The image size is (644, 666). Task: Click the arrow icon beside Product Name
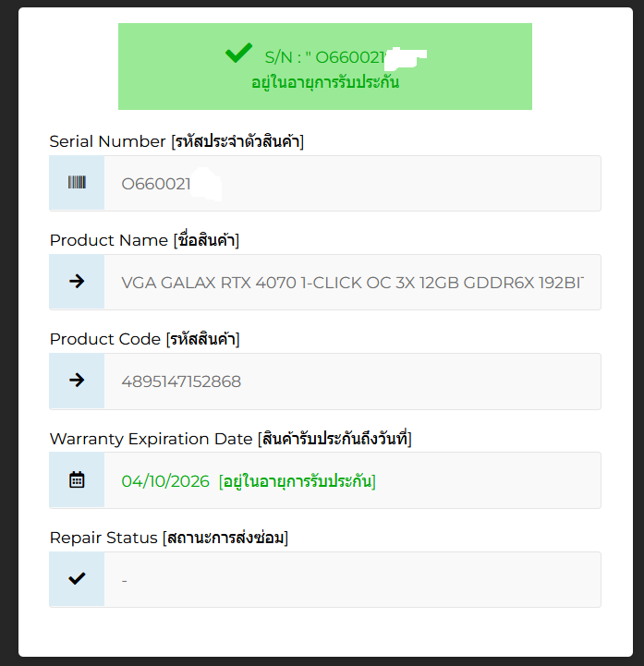tap(77, 282)
